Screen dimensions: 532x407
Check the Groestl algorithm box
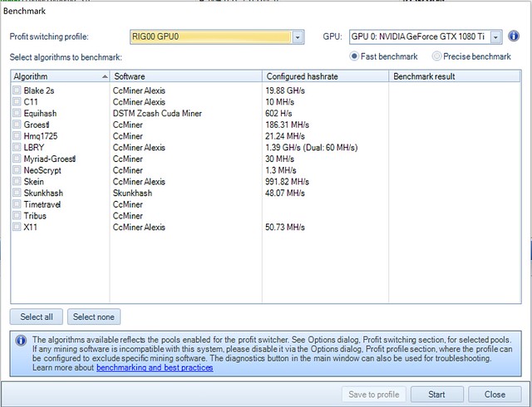17,125
